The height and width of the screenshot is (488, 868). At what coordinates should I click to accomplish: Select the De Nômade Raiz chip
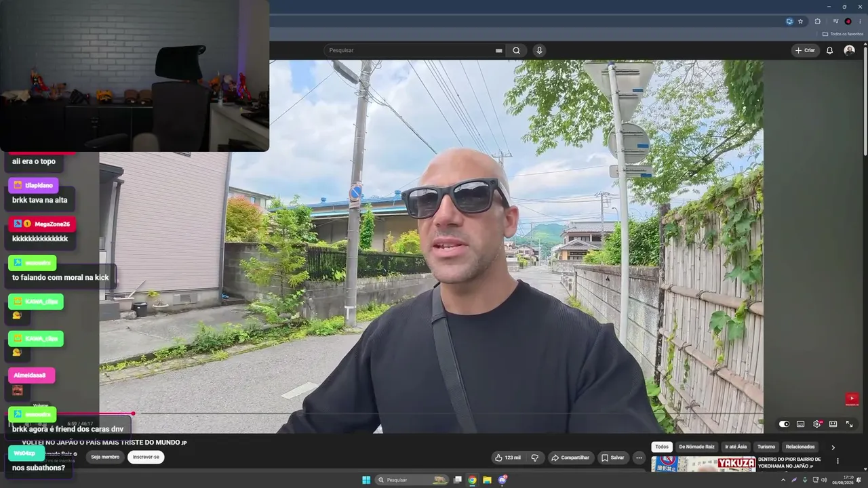pos(696,447)
